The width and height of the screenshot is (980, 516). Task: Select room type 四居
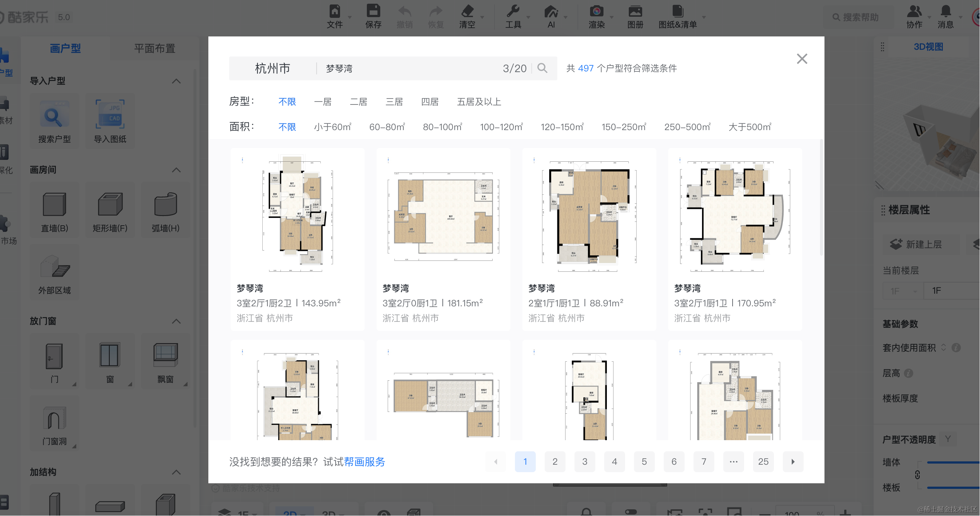pos(430,101)
